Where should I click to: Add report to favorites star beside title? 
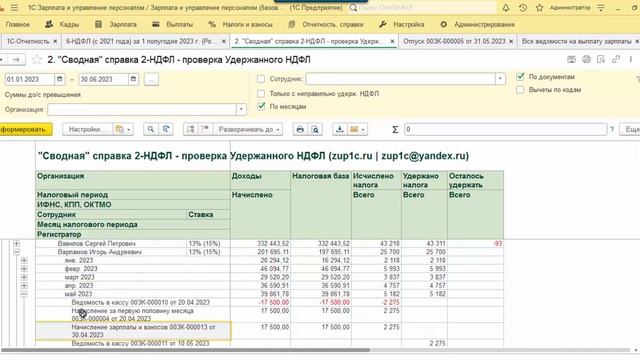(x=37, y=60)
